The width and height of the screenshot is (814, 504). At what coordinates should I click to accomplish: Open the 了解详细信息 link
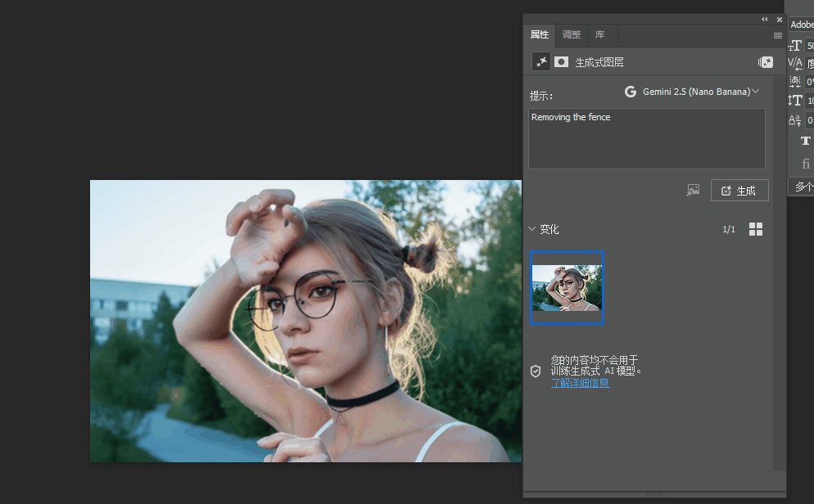pos(580,383)
